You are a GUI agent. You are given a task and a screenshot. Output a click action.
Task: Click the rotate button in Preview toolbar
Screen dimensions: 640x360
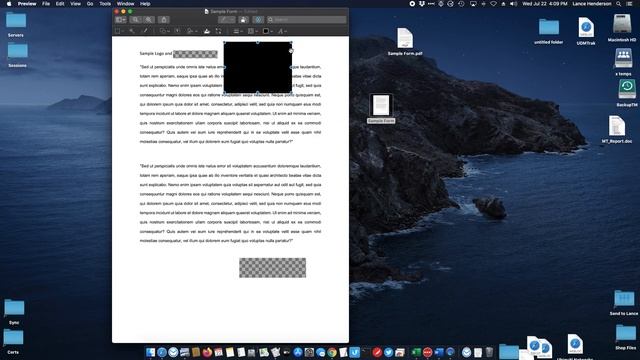tap(244, 20)
